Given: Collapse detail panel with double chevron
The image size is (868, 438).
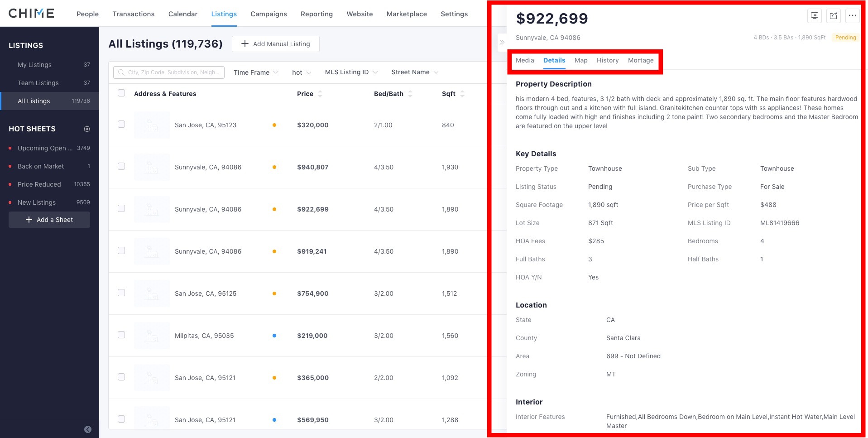Looking at the screenshot, I should [x=502, y=43].
